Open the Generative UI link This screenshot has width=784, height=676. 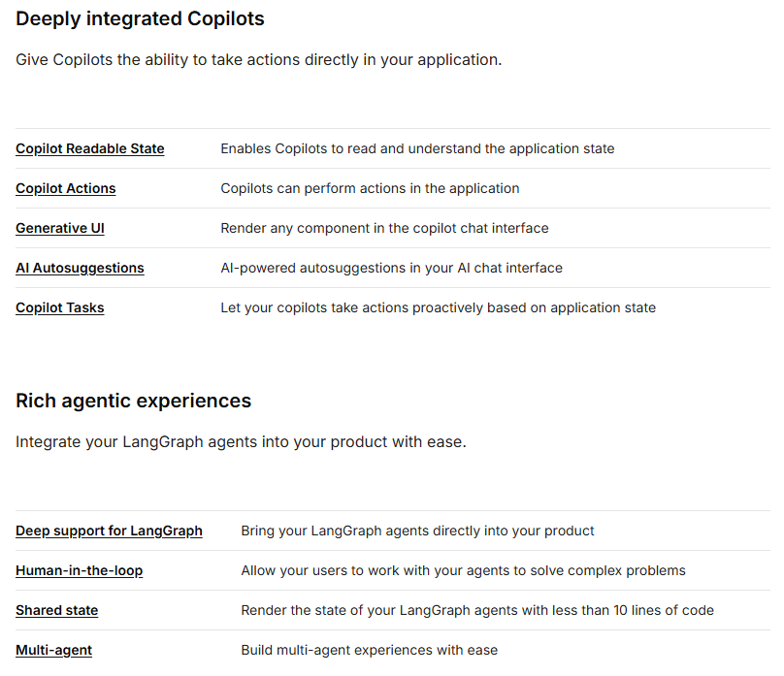tap(60, 228)
